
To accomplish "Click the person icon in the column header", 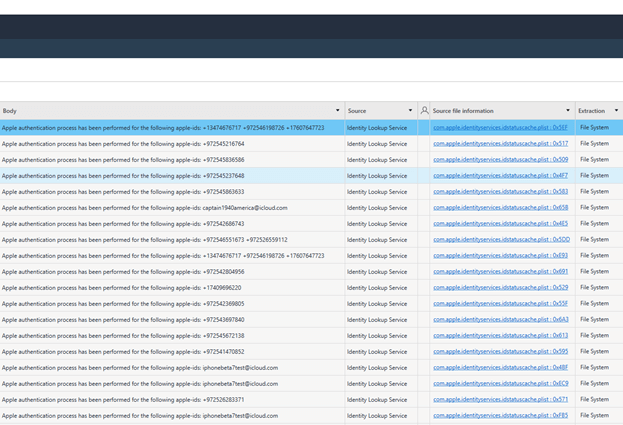I will 425,111.
